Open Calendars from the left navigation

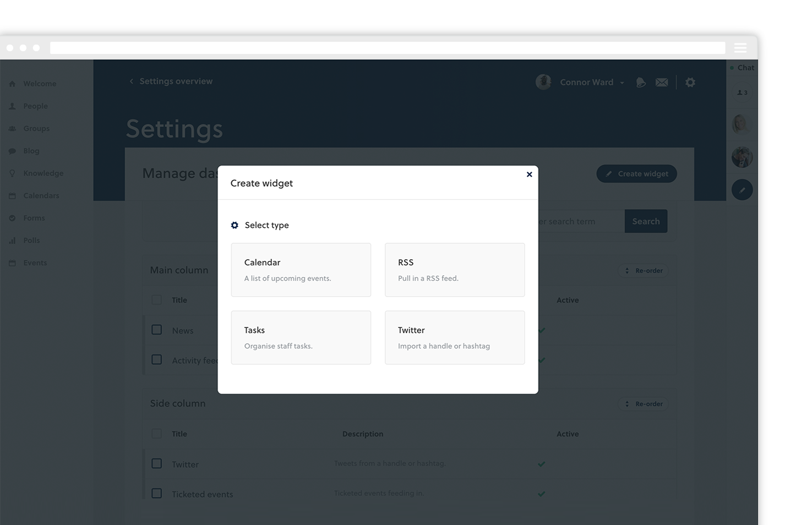[41, 196]
